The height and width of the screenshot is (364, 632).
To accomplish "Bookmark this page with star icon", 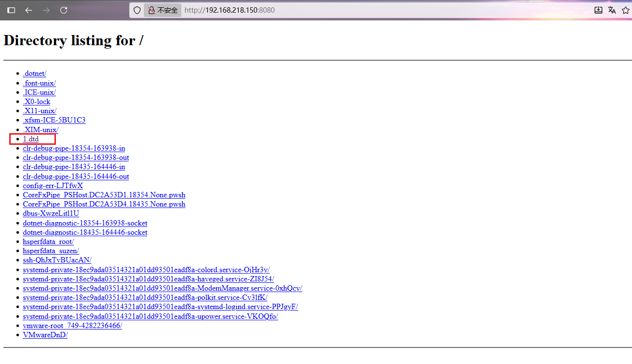I will coord(626,10).
